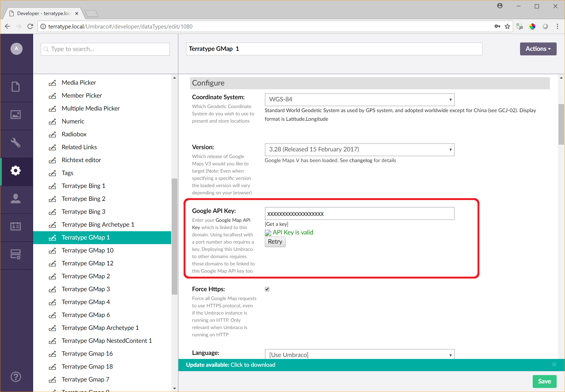Select Multiple Media Picker data type

[x=91, y=108]
